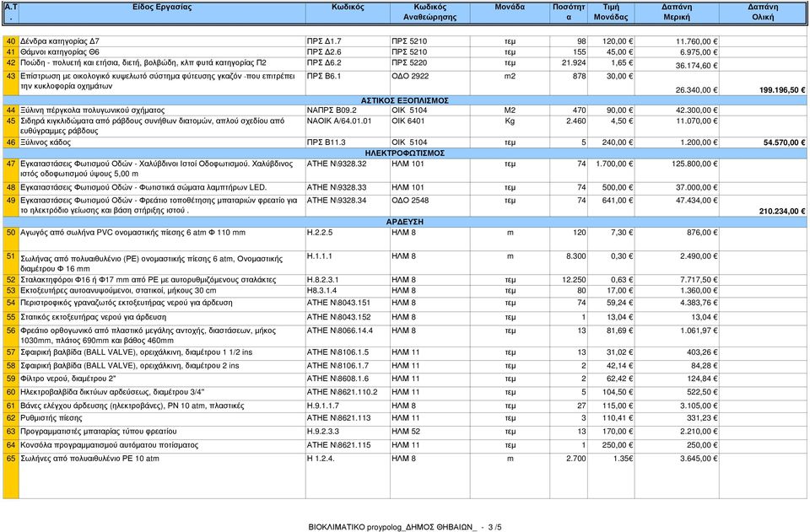Click quantity '21.924' in row 42
The image size is (810, 532).
point(574,63)
